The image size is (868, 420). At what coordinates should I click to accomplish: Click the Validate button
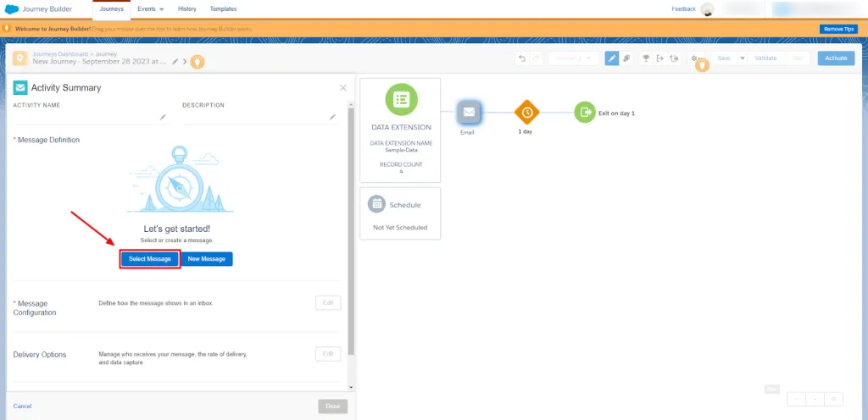pos(765,58)
